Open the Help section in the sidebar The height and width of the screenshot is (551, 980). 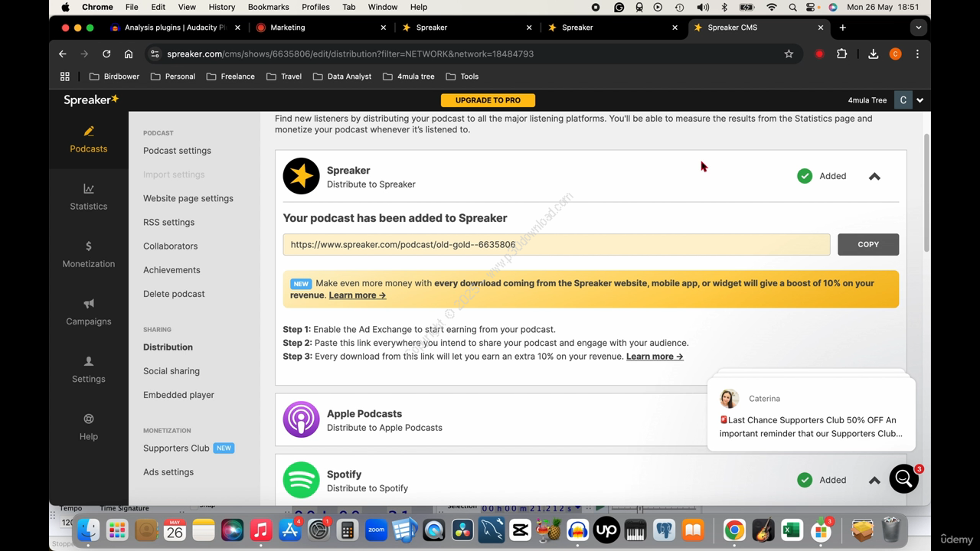(x=89, y=427)
